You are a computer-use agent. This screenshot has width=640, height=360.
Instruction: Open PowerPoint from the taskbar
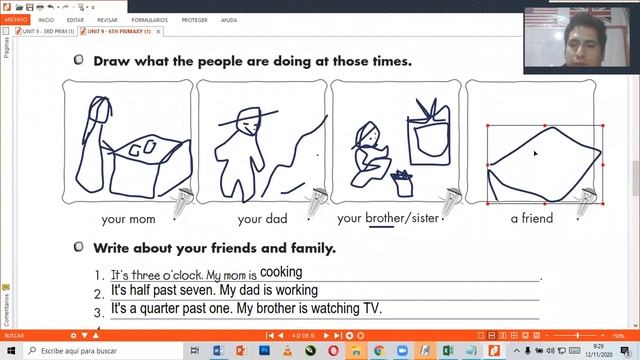pos(241,351)
